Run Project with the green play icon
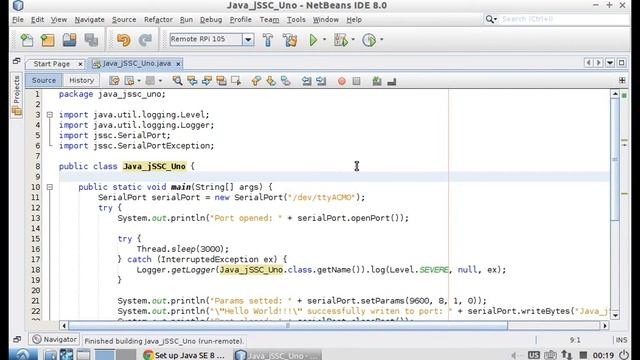 pyautogui.click(x=313, y=40)
